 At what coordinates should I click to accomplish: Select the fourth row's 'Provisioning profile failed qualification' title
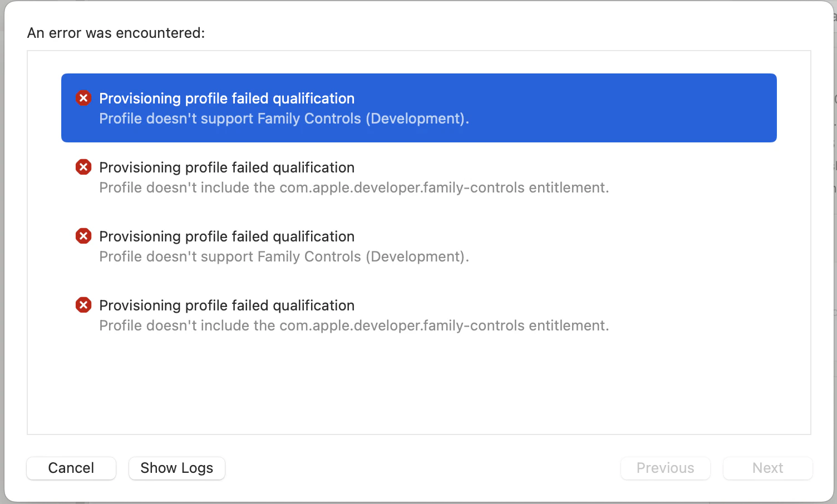227,305
